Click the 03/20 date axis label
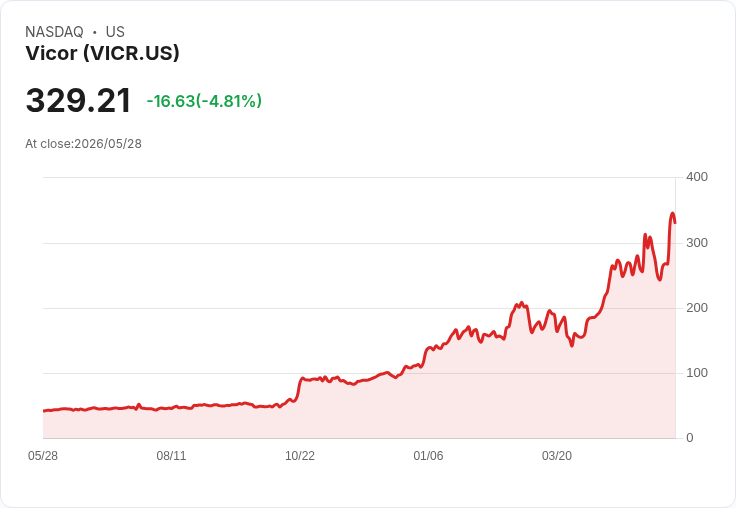Image resolution: width=736 pixels, height=508 pixels. (x=557, y=456)
